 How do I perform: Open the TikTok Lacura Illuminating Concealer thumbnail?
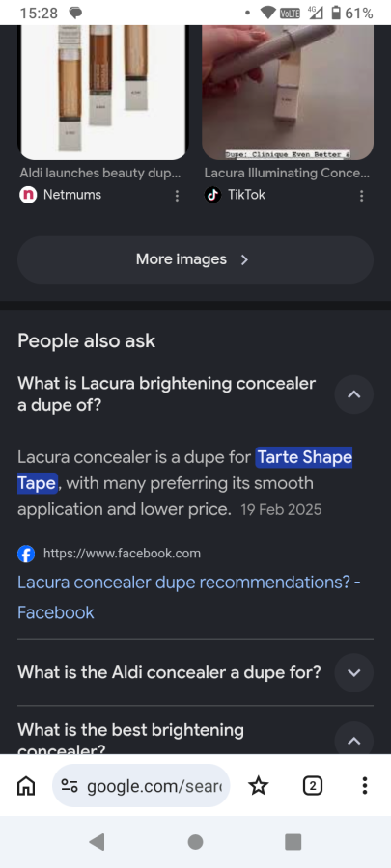point(288,93)
